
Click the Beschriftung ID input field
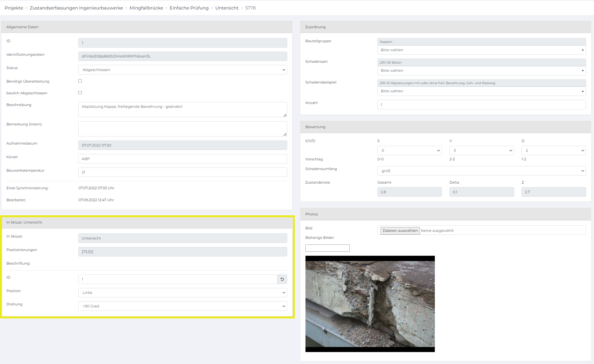coord(178,279)
